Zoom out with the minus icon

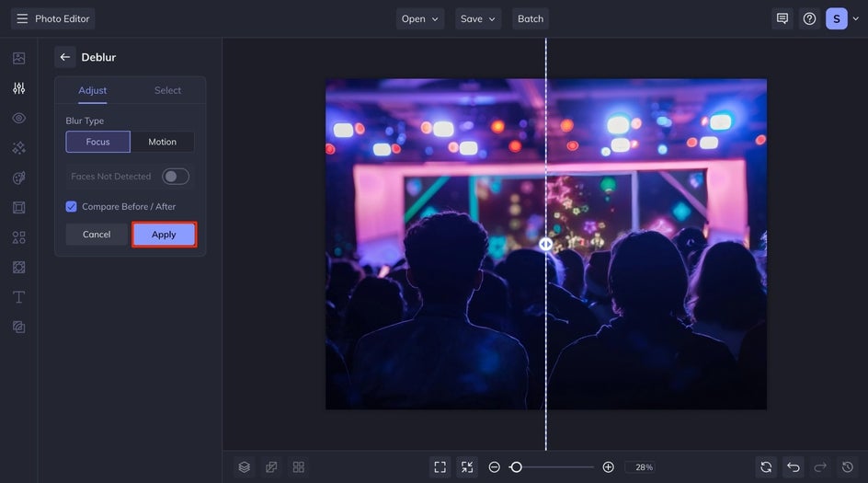(x=495, y=467)
